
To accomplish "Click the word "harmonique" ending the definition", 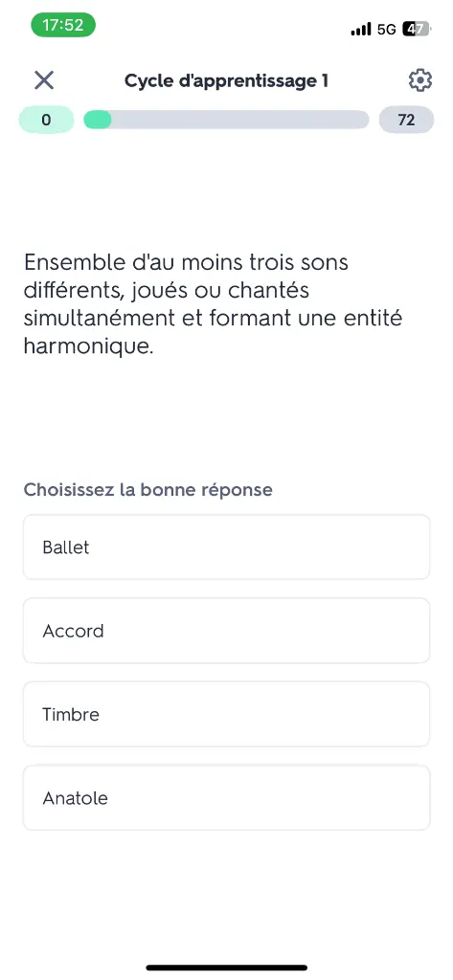I will 89,345.
